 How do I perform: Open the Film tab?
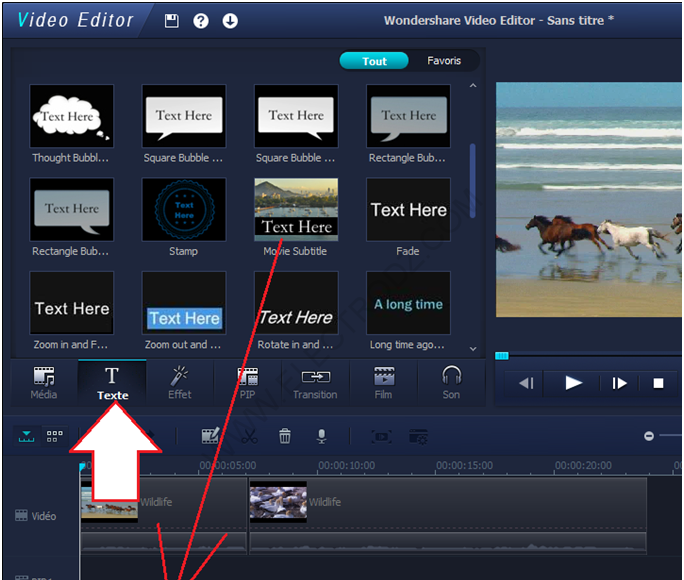(383, 383)
